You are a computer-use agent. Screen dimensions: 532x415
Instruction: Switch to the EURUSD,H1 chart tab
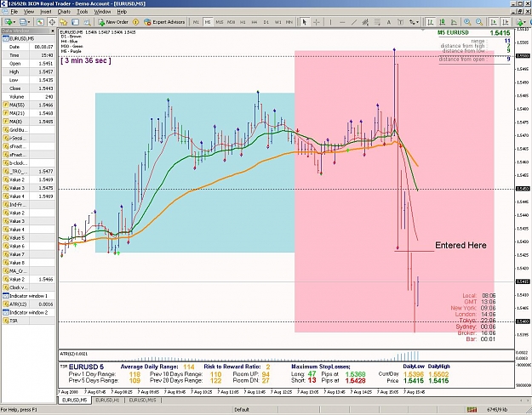tap(107, 401)
